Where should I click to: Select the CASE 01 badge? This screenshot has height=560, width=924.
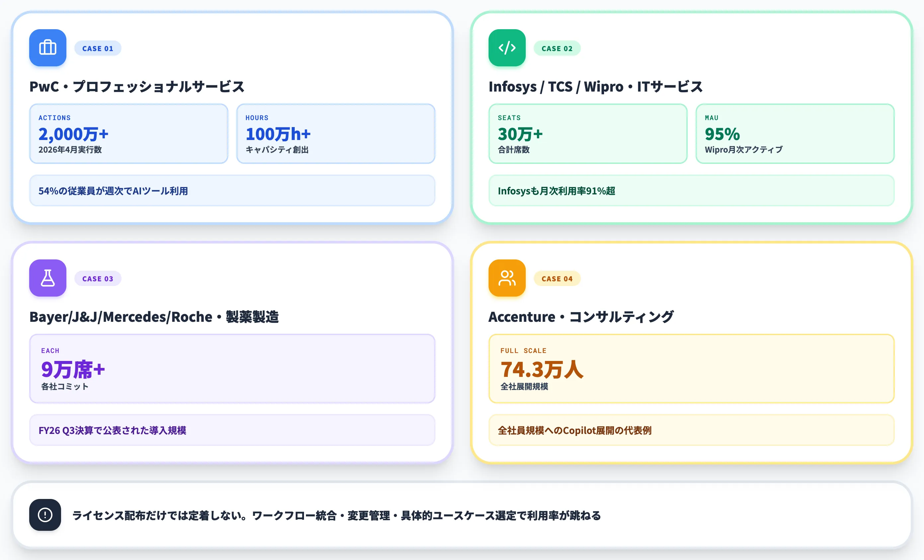click(x=98, y=48)
